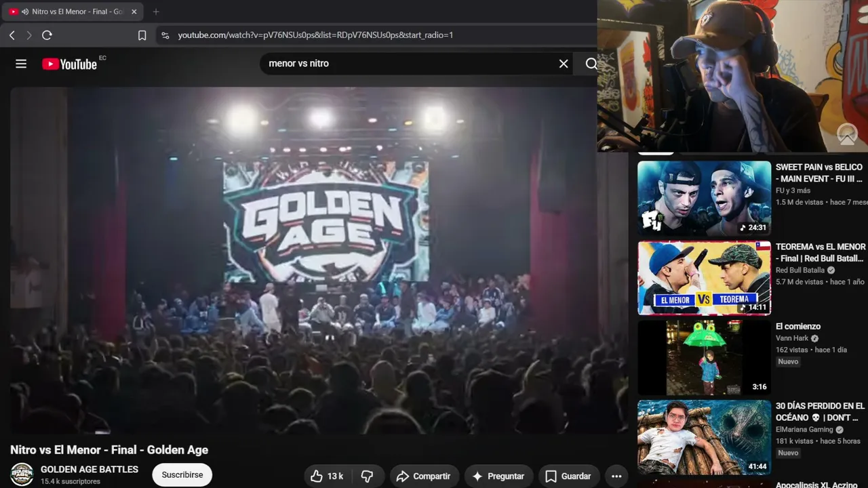868x488 pixels.
Task: Go to the YouTube home logo
Action: (69, 64)
